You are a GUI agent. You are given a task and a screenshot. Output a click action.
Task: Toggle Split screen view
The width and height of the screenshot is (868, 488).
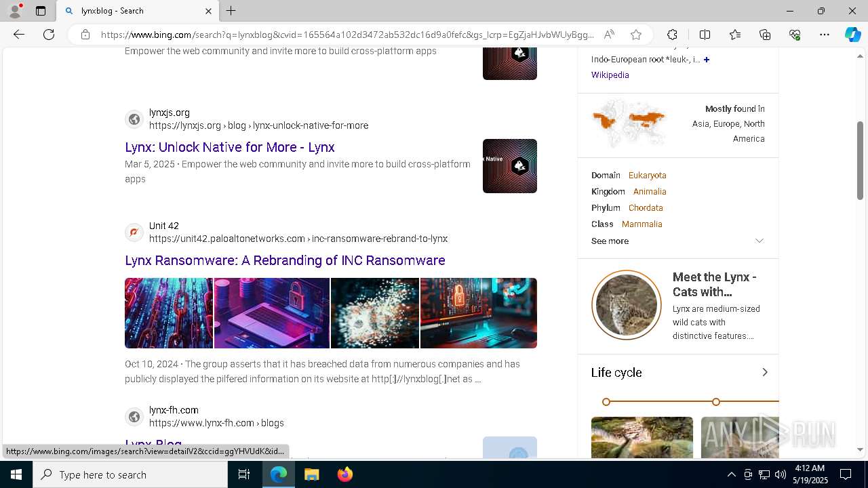705,35
